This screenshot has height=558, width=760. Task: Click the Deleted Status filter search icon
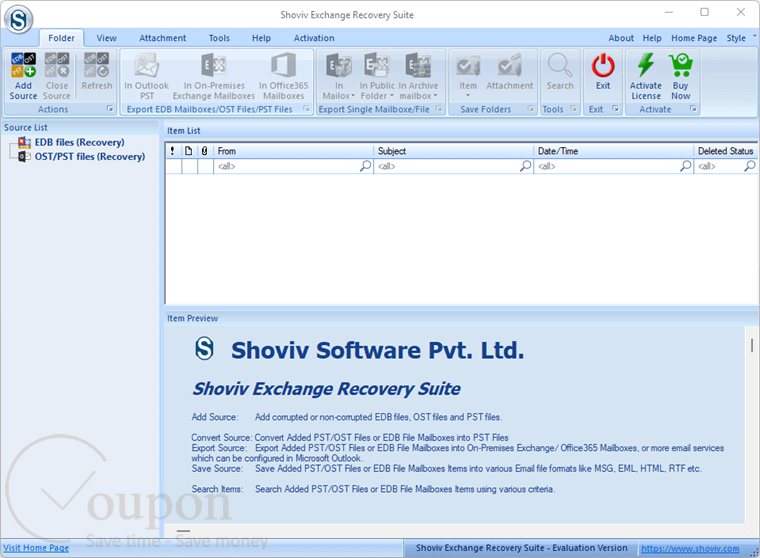point(750,166)
